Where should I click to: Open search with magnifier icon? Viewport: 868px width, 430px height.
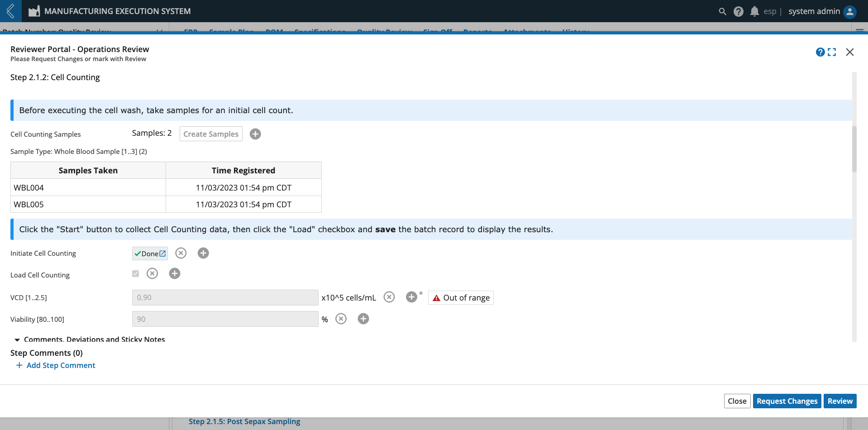pyautogui.click(x=722, y=11)
